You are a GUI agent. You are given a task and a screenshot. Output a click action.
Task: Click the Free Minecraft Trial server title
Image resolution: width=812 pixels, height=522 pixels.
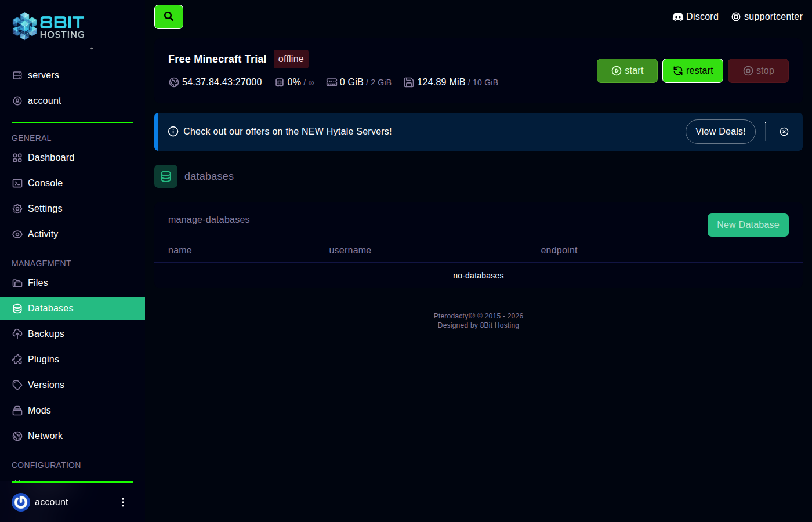click(x=217, y=59)
